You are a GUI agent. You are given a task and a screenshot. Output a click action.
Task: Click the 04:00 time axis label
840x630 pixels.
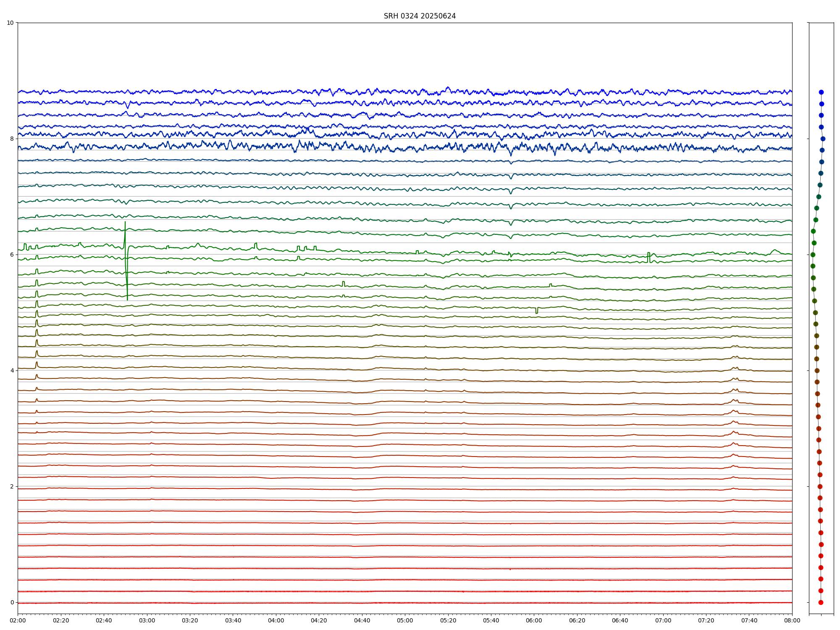tap(276, 620)
